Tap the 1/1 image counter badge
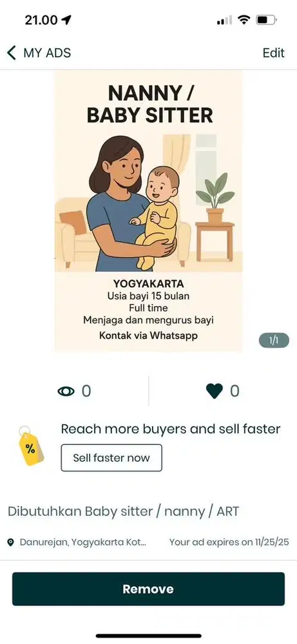The height and width of the screenshot is (644, 297). point(274,341)
